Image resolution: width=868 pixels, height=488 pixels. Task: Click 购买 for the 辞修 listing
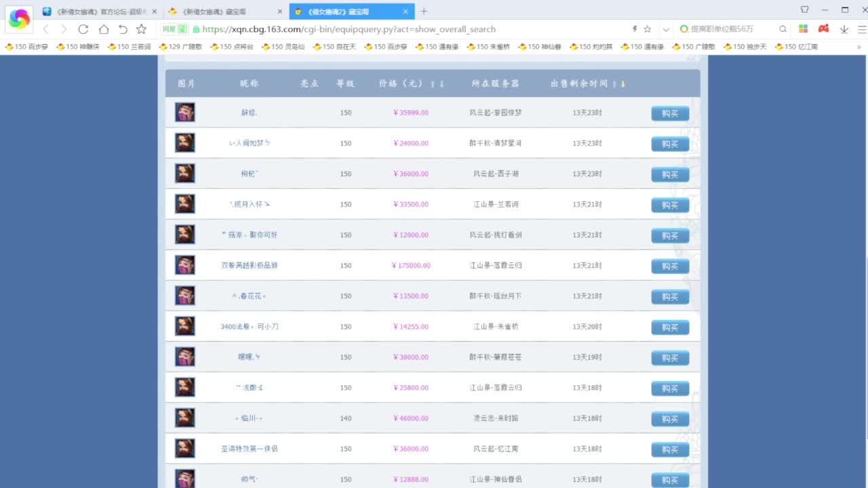pos(670,113)
